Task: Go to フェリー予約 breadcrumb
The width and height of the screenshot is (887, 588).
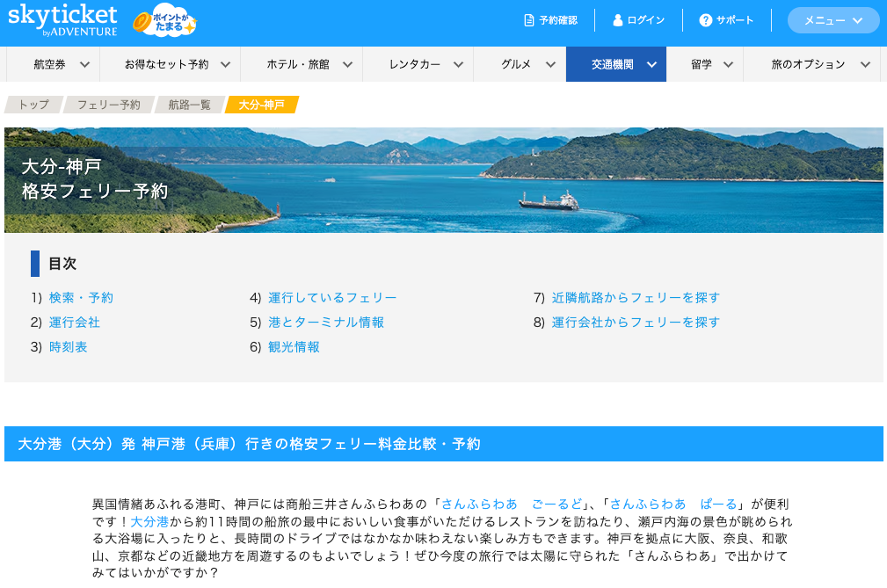Action: tap(108, 105)
